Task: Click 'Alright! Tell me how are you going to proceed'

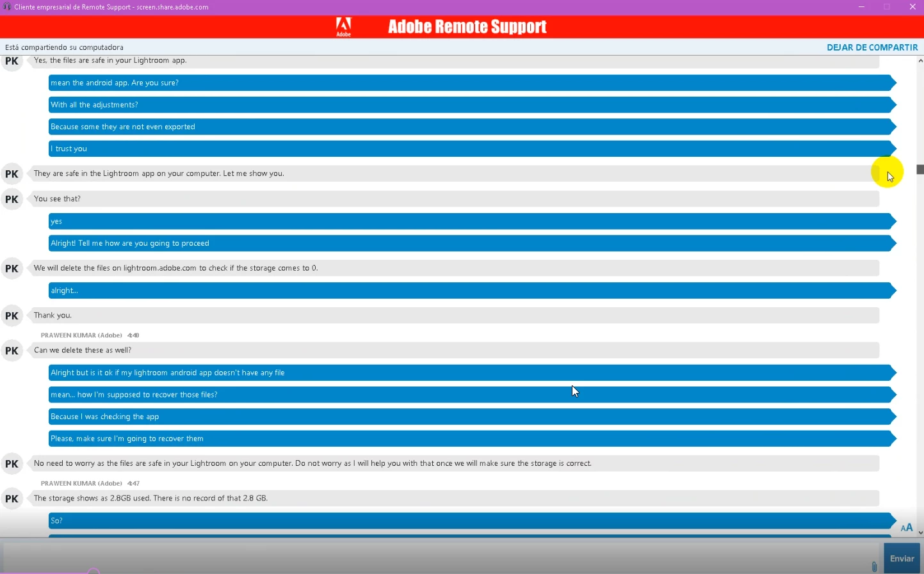Action: (472, 243)
